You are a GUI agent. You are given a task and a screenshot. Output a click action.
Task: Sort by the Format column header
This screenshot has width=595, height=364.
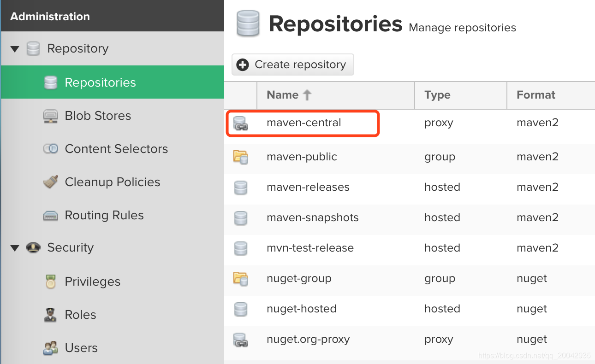(551, 95)
